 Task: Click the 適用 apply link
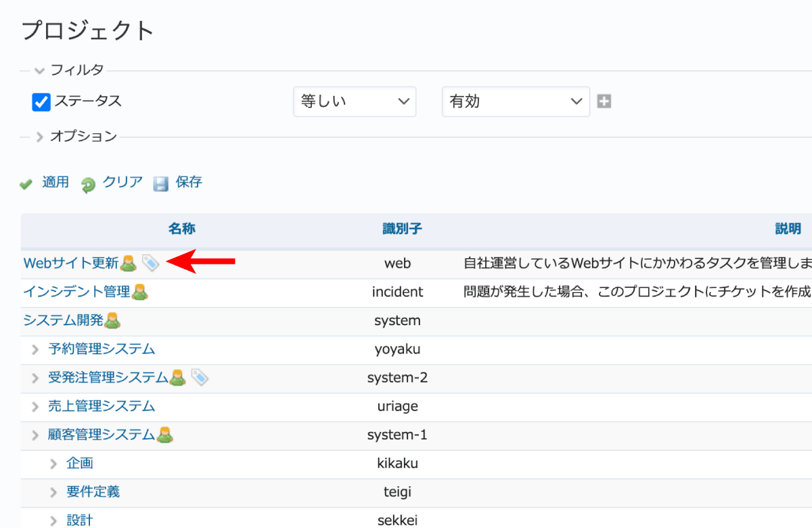click(x=55, y=182)
